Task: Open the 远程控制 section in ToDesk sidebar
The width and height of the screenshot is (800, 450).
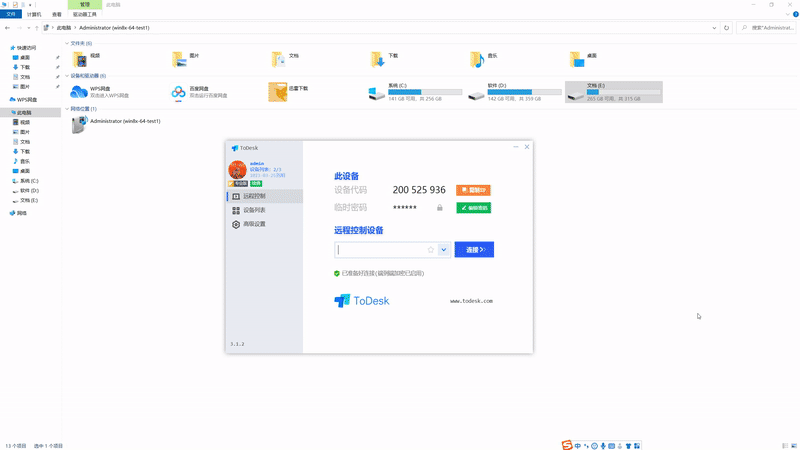Action: point(265,196)
